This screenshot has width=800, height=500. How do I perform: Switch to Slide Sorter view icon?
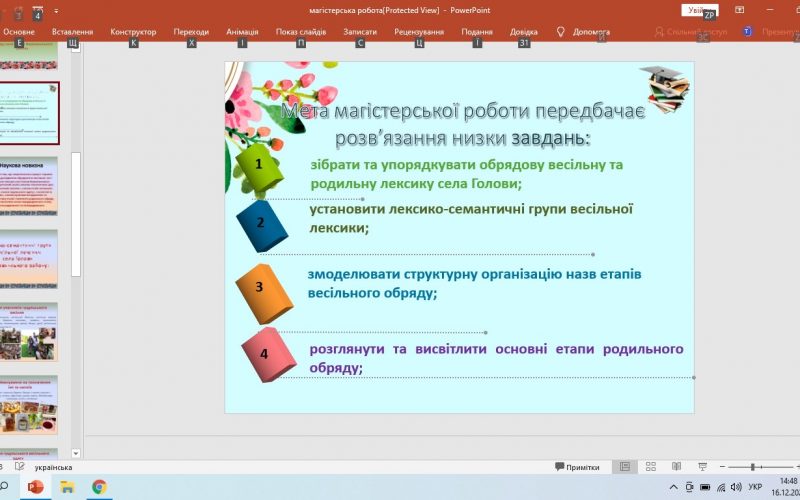click(651, 466)
